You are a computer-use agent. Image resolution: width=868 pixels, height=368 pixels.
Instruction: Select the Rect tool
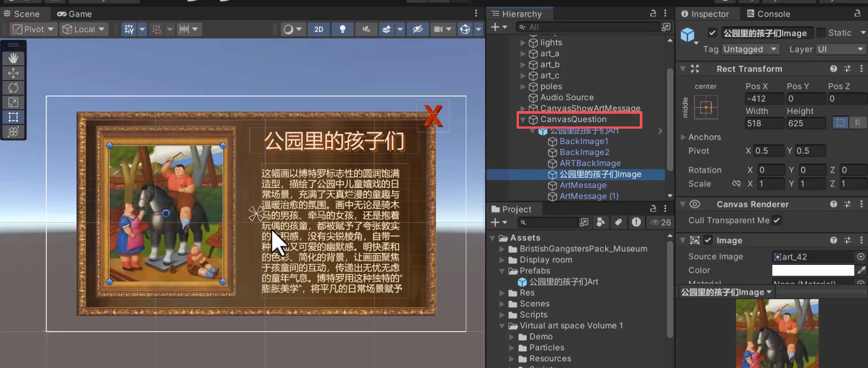click(x=13, y=117)
